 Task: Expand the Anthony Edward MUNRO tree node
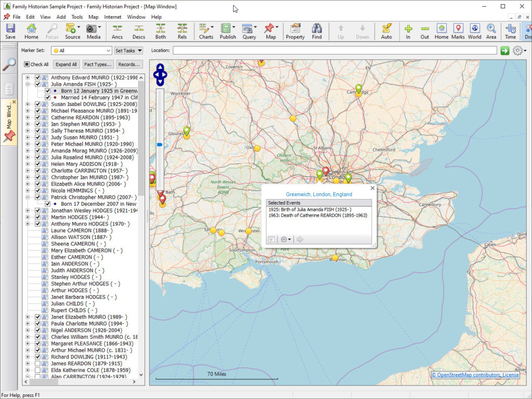(28, 78)
